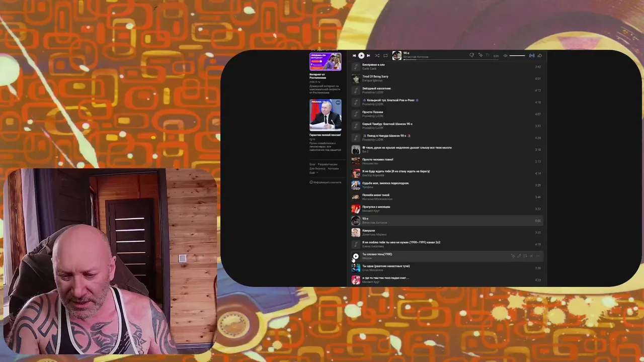This screenshot has width=644, height=362.
Task: Skip to next track in the player bar
Action: 368,56
